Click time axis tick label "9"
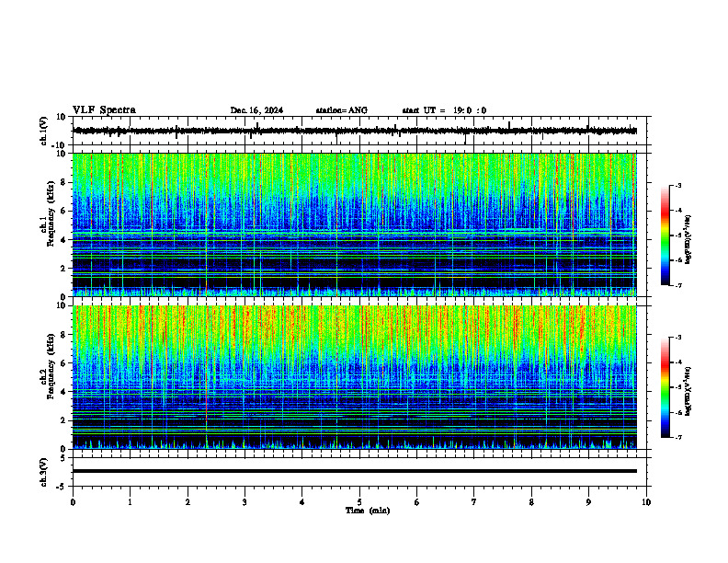The width and height of the screenshot is (728, 563). tap(588, 502)
